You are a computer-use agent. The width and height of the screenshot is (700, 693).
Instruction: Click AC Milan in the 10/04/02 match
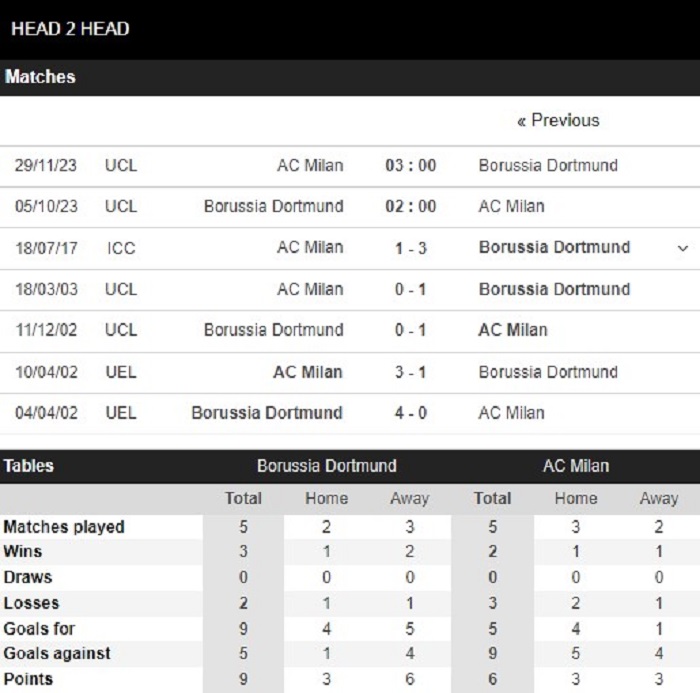[x=308, y=371]
